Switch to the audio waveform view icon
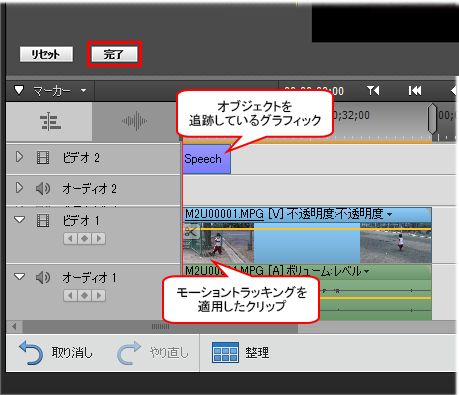This screenshot has height=395, width=459. [135, 121]
